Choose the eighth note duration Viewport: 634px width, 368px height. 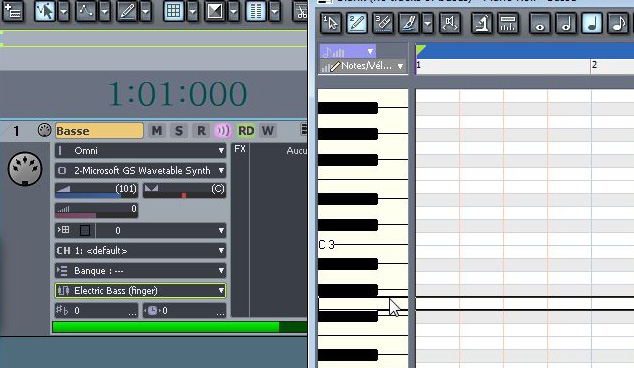coord(618,23)
